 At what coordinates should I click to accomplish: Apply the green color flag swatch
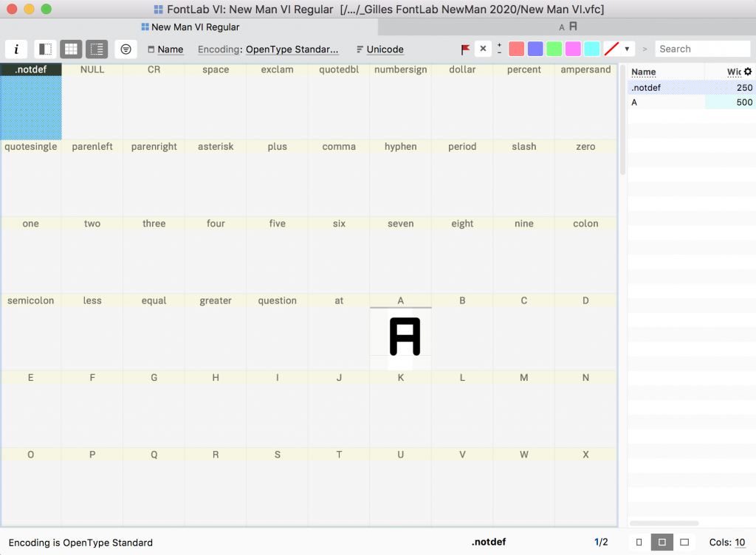click(554, 49)
